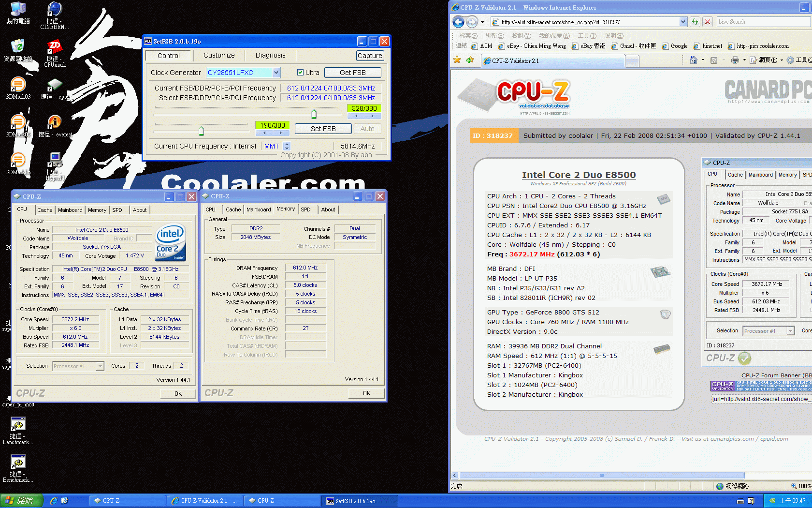Click the IE horizontal scrollbar
Image resolution: width=812 pixels, height=508 pixels.
click(602, 476)
